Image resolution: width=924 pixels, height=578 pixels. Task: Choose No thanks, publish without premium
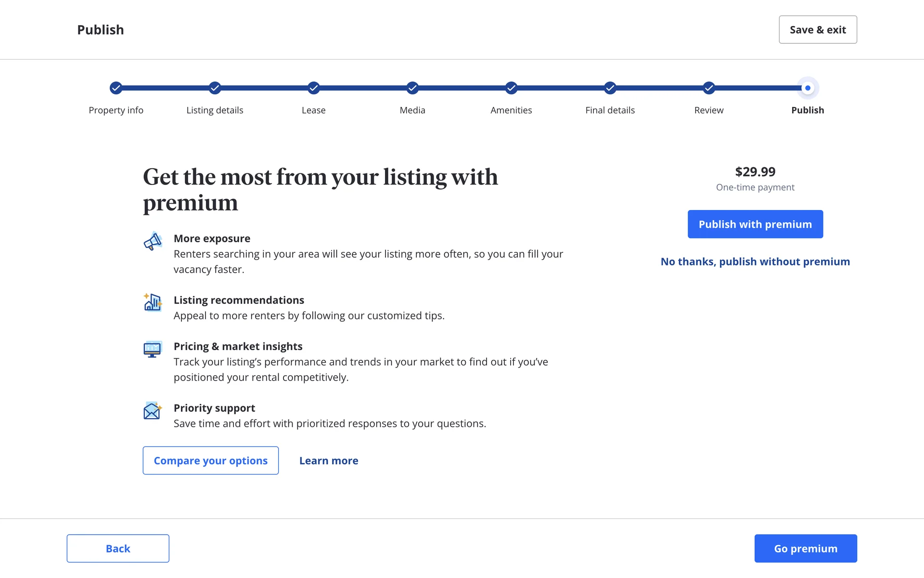point(755,262)
